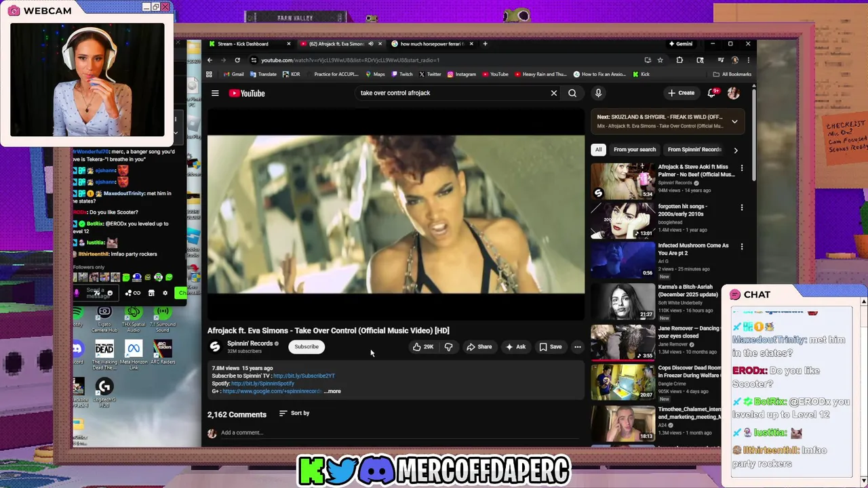This screenshot has width=868, height=488.
Task: Click the Spinnin' Records channel avatar
Action: [x=215, y=346]
